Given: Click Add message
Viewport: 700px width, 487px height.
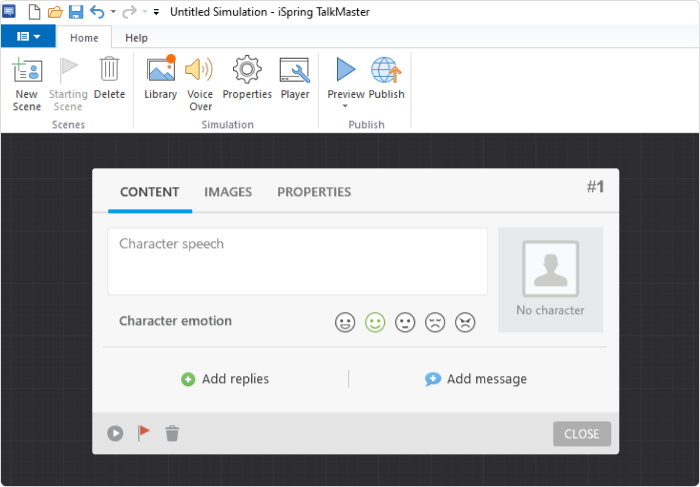Looking at the screenshot, I should (476, 379).
